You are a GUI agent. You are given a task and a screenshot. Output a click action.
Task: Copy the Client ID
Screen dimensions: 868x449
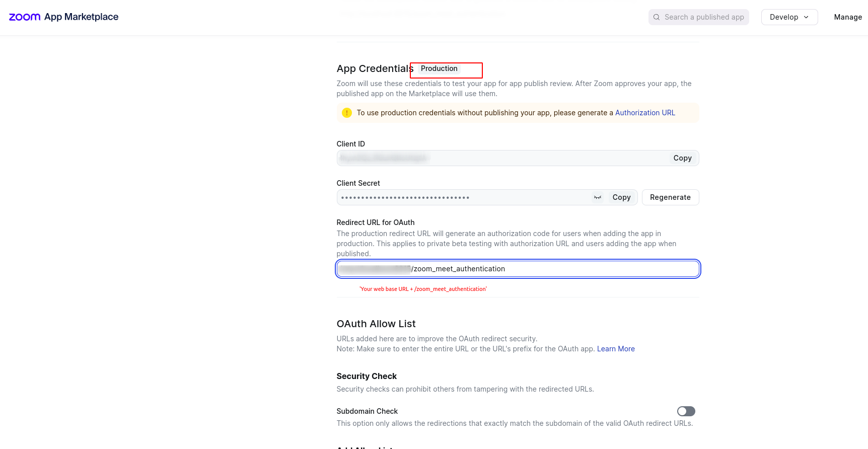click(682, 158)
